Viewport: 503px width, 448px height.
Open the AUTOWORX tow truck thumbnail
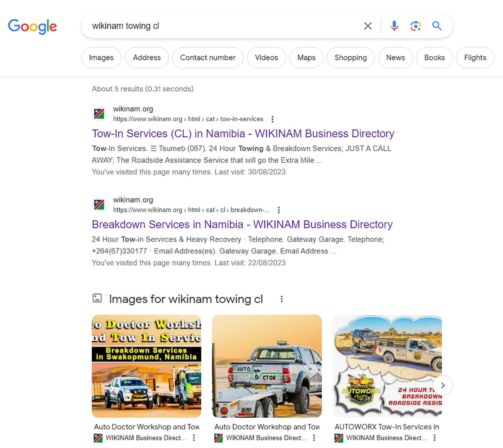[x=387, y=366]
